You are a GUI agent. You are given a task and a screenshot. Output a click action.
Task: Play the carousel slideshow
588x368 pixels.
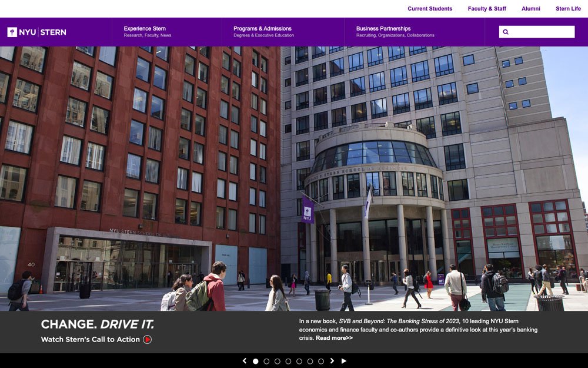tap(343, 361)
